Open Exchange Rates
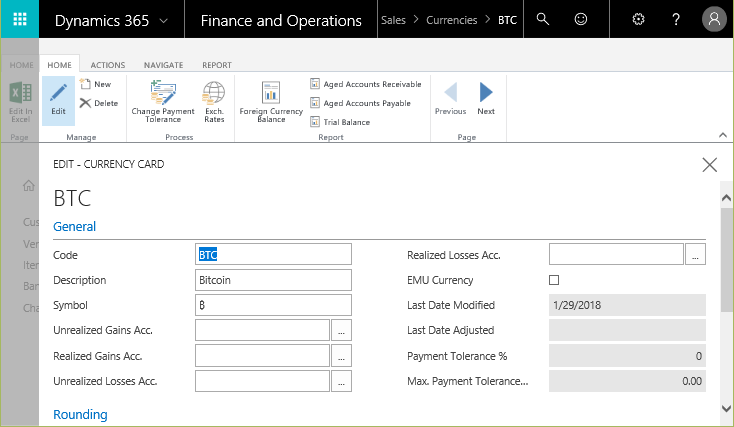The image size is (734, 427). coord(214,100)
